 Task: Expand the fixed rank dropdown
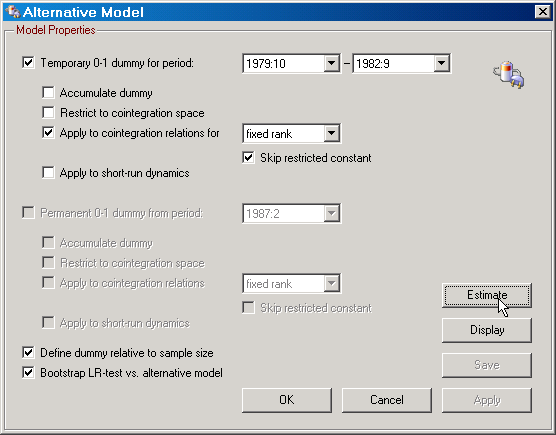(332, 133)
